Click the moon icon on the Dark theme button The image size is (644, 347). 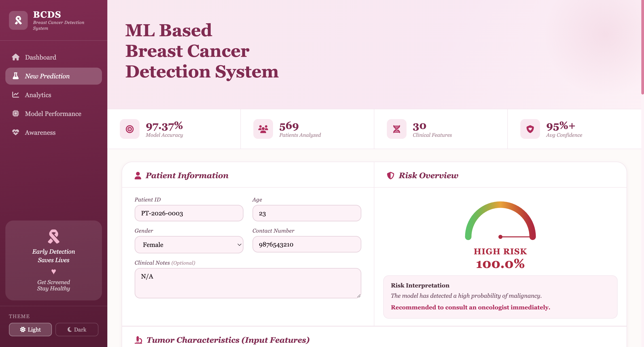(70, 330)
